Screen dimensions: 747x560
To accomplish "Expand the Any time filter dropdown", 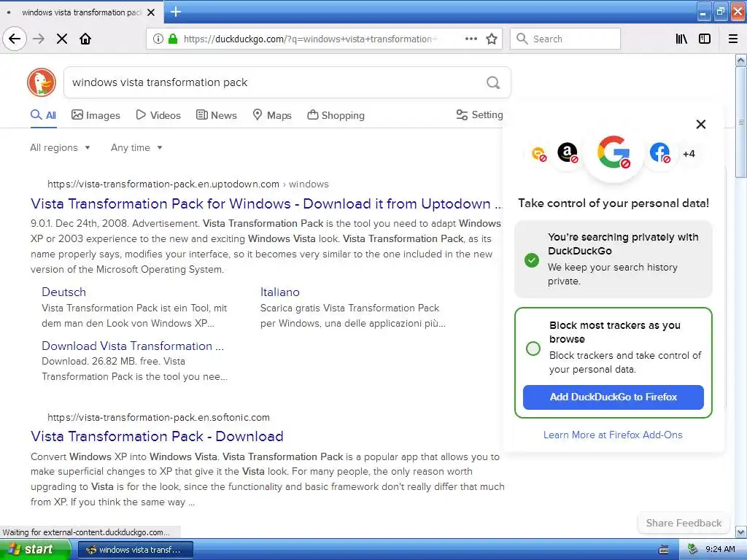I will click(136, 147).
